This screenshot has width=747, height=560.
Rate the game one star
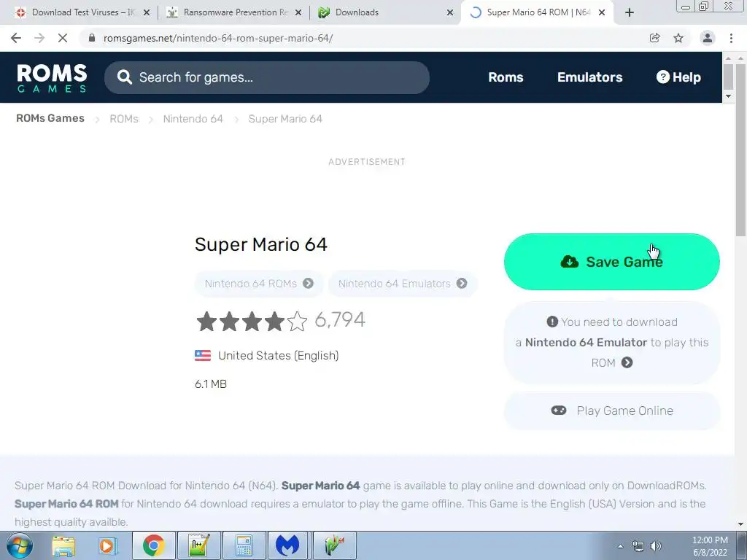click(206, 322)
